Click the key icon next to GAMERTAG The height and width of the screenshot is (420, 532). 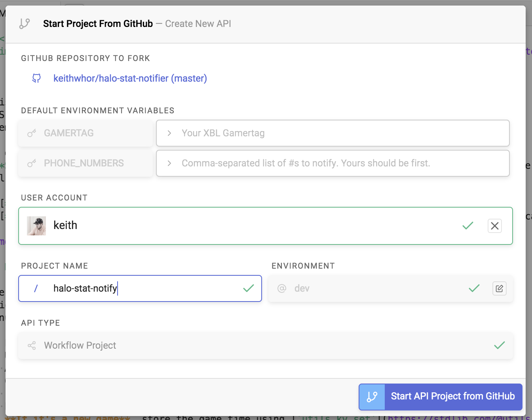[x=32, y=133]
